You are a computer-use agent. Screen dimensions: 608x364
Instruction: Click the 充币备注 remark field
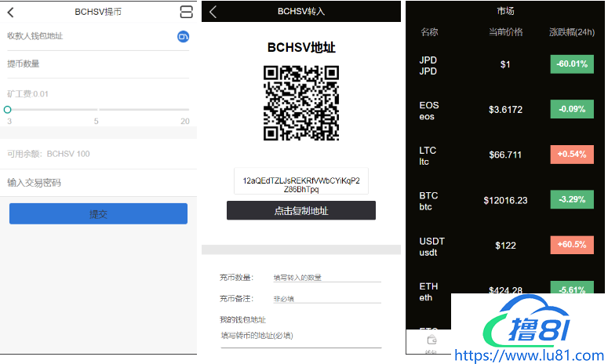click(327, 298)
